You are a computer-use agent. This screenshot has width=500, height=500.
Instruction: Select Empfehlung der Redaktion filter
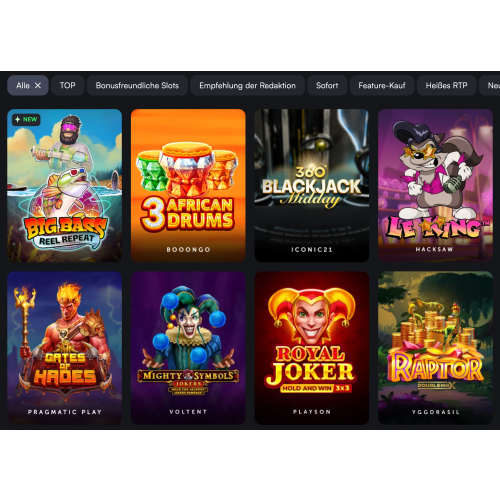click(247, 86)
